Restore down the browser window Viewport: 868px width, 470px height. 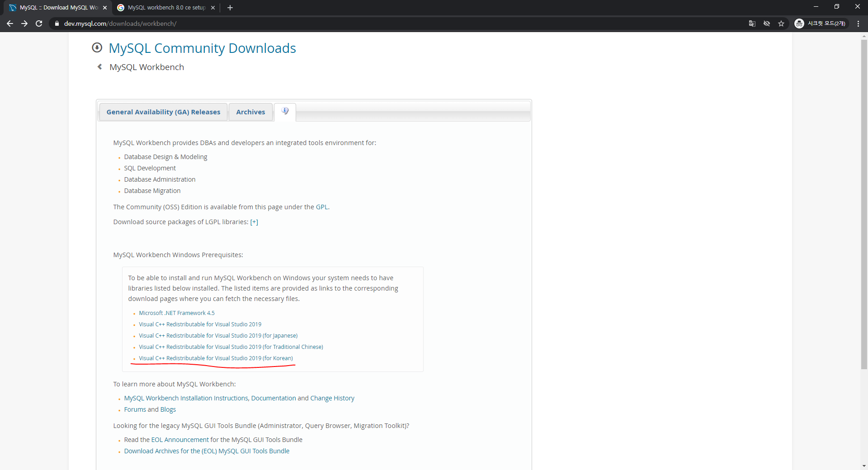click(x=837, y=7)
